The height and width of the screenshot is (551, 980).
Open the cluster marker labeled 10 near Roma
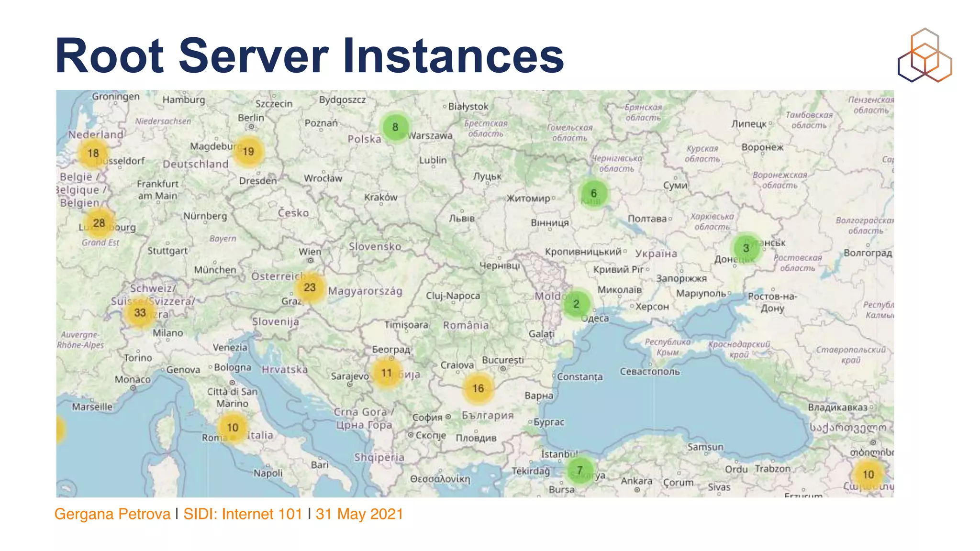[233, 428]
